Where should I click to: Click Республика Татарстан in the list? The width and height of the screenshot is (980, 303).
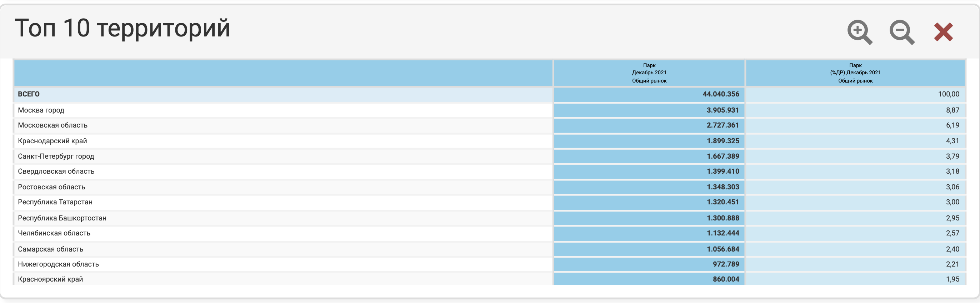[x=55, y=202]
